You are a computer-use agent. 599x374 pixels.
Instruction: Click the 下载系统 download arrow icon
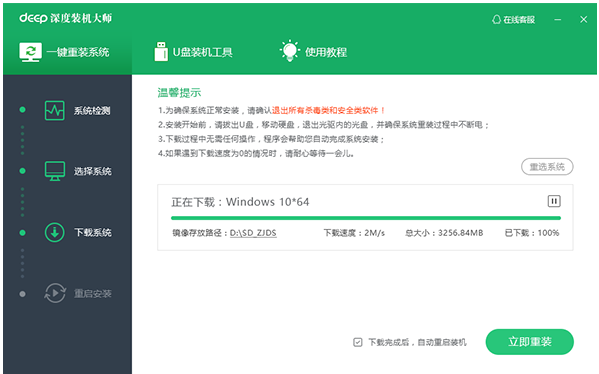coord(55,232)
